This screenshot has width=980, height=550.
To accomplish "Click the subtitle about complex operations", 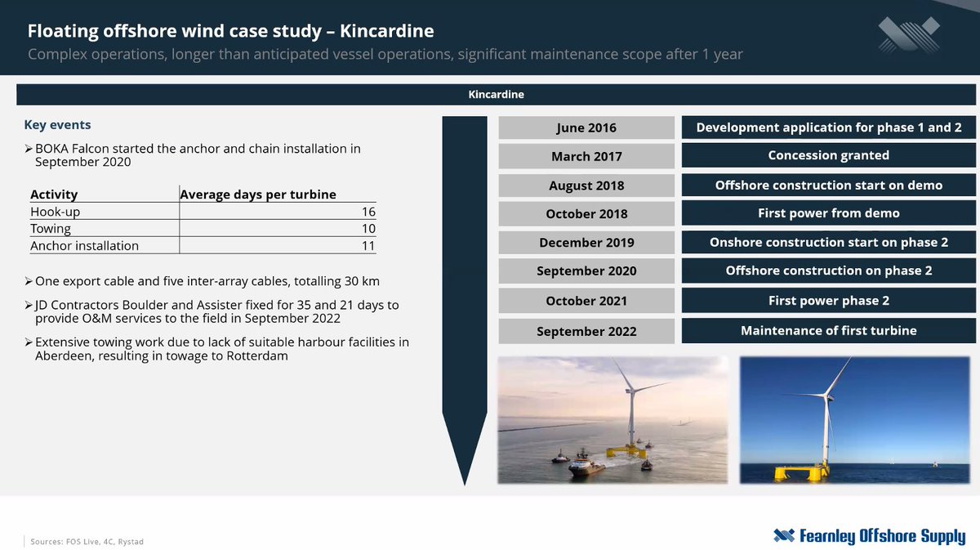I will 385,55.
